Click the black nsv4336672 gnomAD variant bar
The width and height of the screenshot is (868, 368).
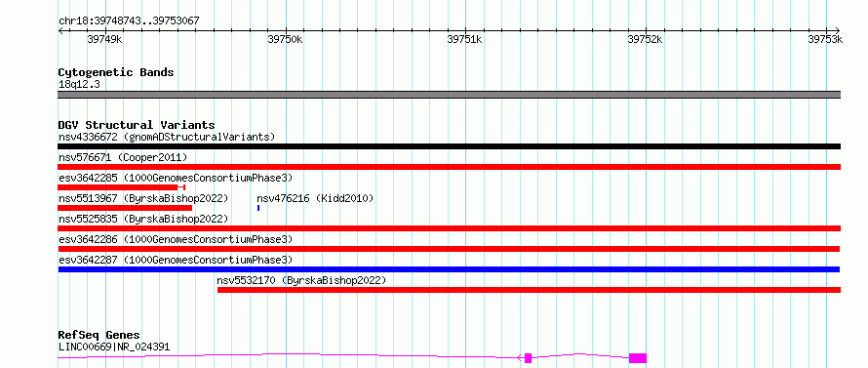[449, 146]
